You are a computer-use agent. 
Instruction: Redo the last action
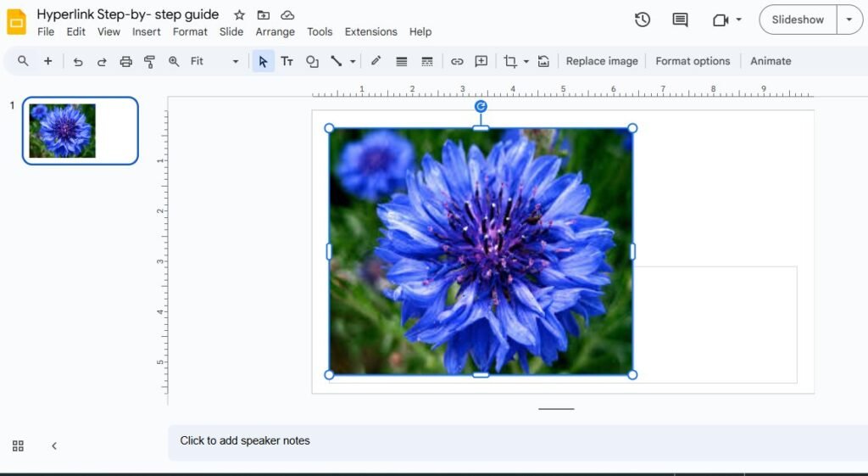102,61
